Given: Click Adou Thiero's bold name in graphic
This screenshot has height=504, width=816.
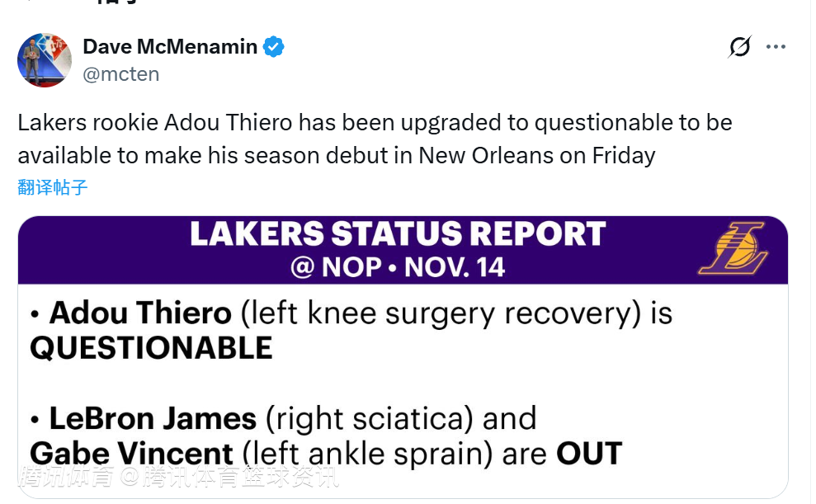Looking at the screenshot, I should pyautogui.click(x=140, y=313).
